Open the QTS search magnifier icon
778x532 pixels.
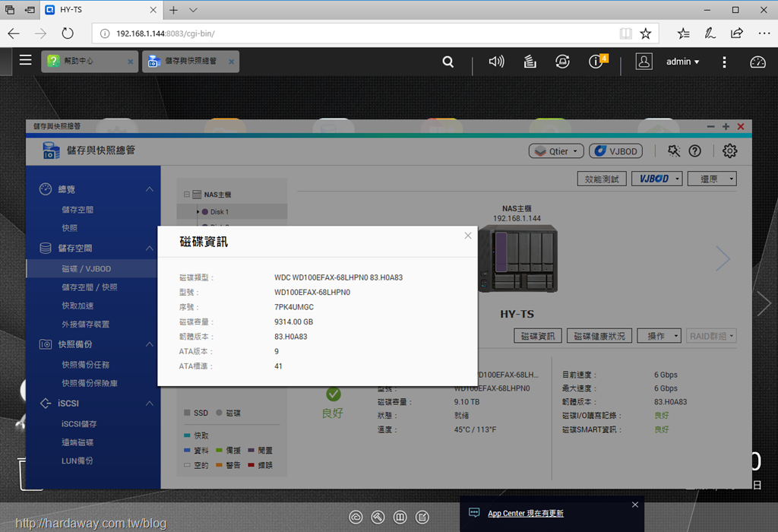tap(448, 62)
